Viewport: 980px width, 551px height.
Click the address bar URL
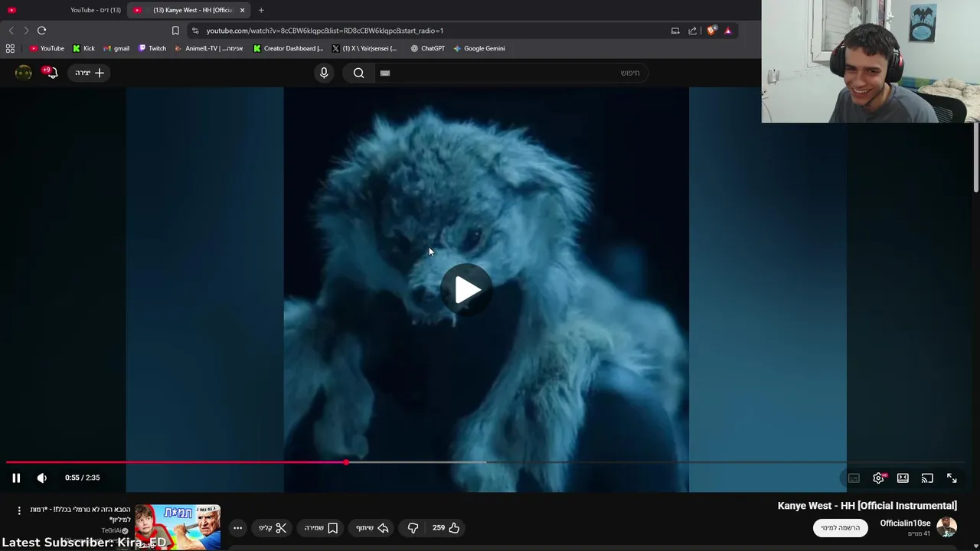[325, 31]
